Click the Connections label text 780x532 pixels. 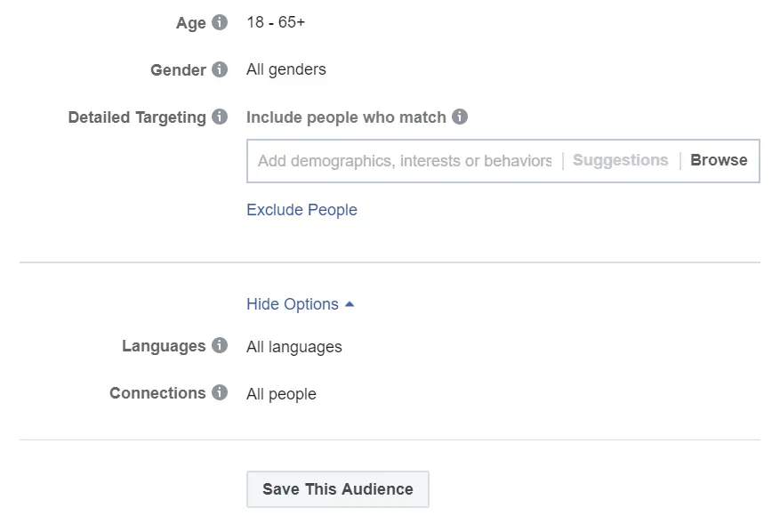157,393
